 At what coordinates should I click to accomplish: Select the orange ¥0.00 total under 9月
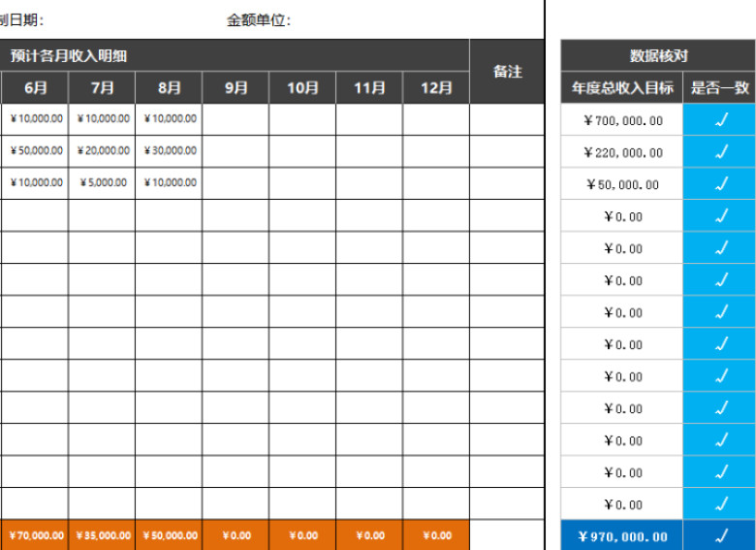[236, 535]
